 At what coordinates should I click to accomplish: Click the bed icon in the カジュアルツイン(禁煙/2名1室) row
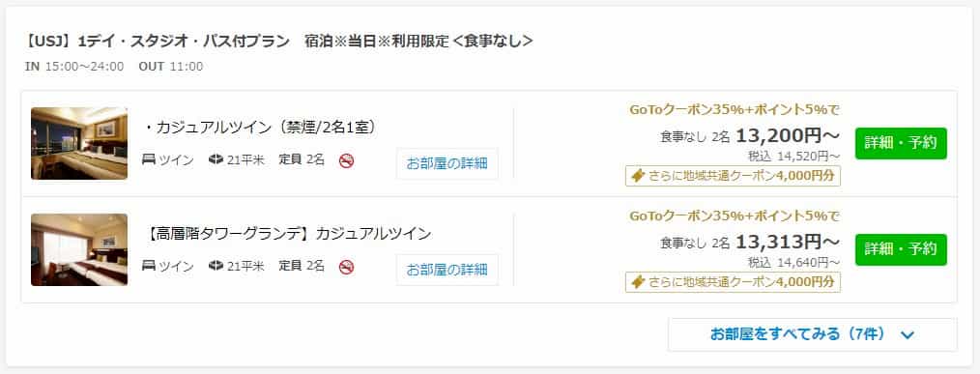149,159
